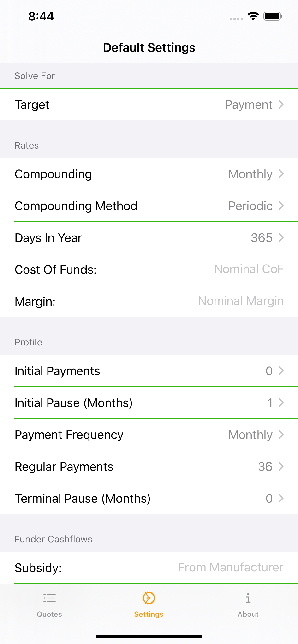Tap the Default Settings title
The width and height of the screenshot is (298, 644).
149,47
